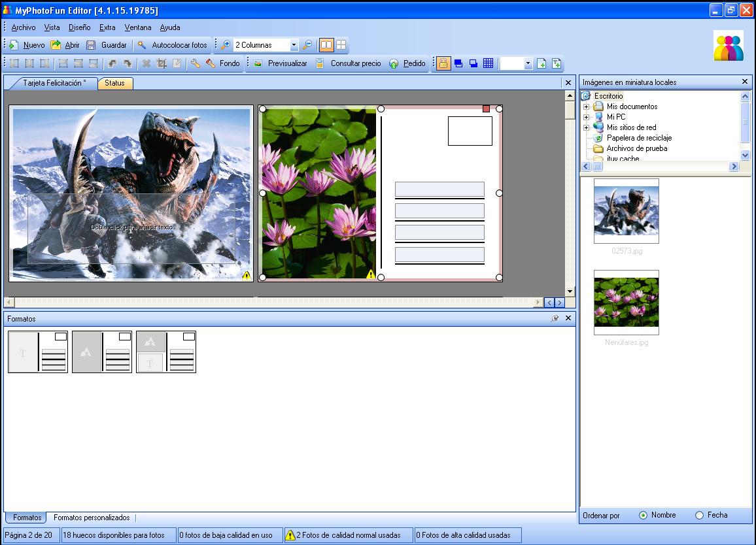Click the Nenúfares.jpg thumbnail
The width and height of the screenshot is (756, 545).
pyautogui.click(x=627, y=302)
